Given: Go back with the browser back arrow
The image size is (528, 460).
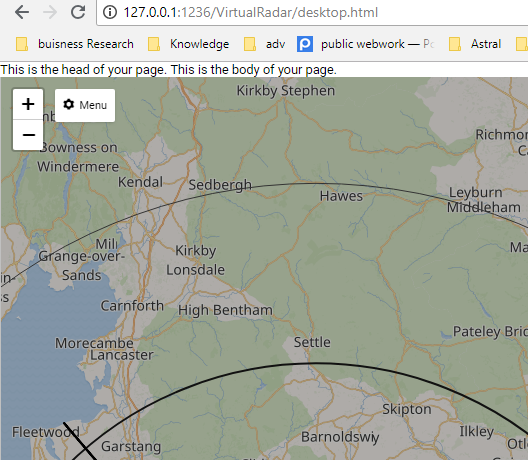Looking at the screenshot, I should click(22, 12).
